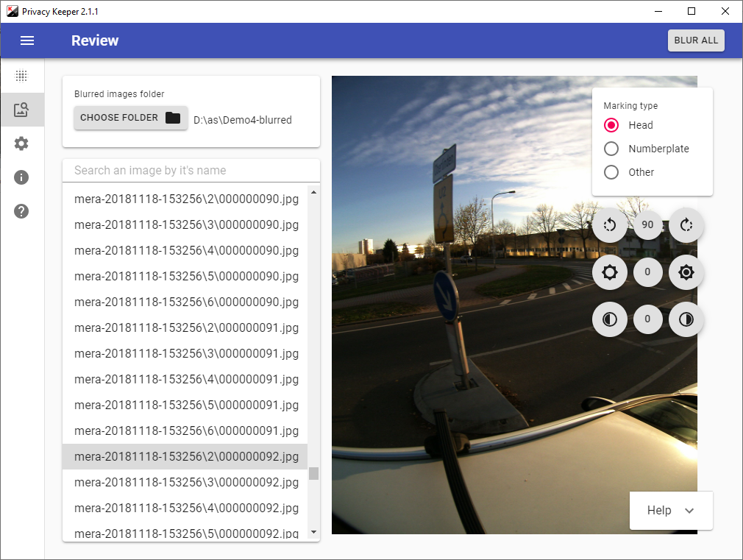Decrease image brightness

[x=610, y=272]
